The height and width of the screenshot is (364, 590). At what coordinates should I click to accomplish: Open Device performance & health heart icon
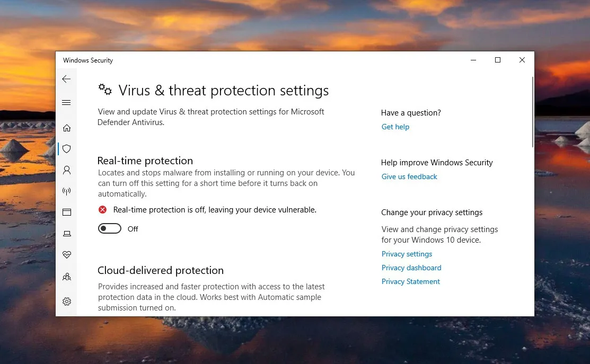click(67, 255)
